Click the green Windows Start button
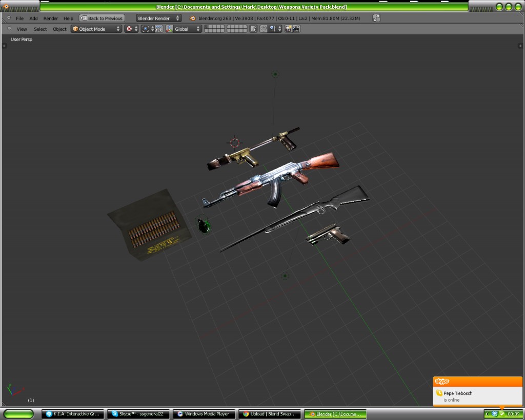Viewport: 525px width, 420px height. pos(19,413)
